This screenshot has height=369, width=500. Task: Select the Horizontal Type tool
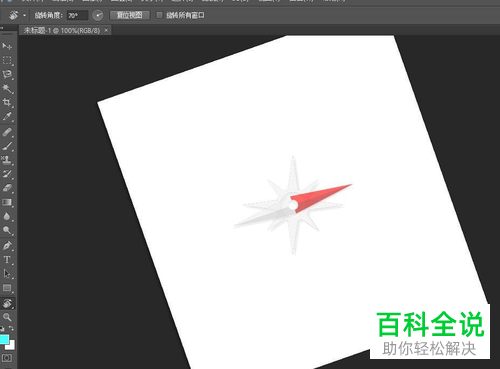coord(7,260)
